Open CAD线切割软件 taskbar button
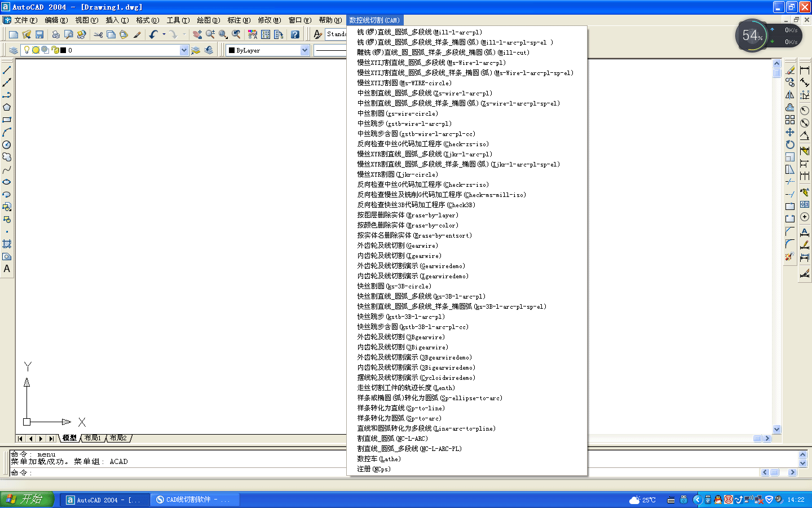The width and height of the screenshot is (812, 508). pos(195,500)
